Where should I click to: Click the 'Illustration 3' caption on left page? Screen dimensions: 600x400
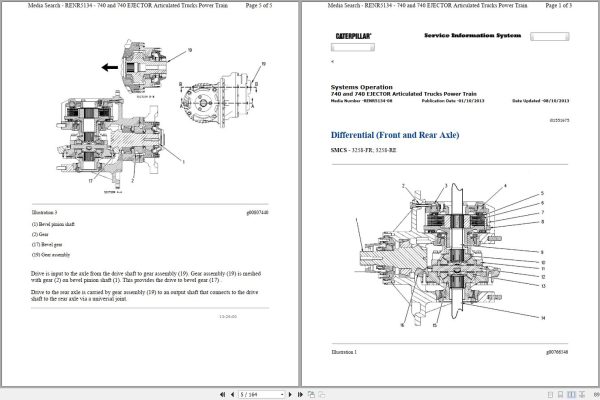tap(44, 212)
